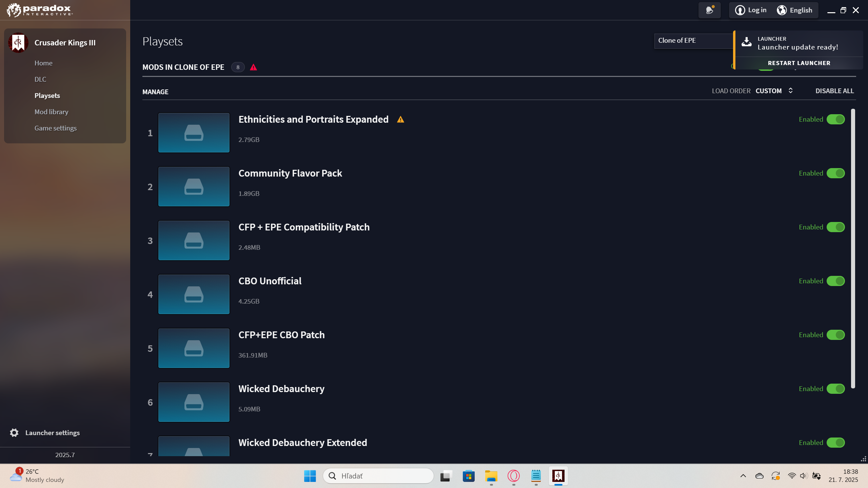This screenshot has width=868, height=488.
Task: Go to the Home page
Action: pyautogui.click(x=43, y=63)
